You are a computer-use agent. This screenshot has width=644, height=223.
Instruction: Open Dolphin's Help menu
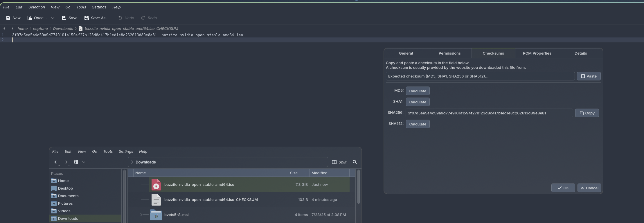point(143,151)
